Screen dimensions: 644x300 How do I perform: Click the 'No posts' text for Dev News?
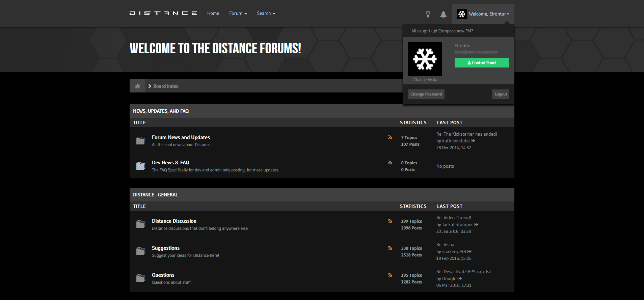[445, 166]
